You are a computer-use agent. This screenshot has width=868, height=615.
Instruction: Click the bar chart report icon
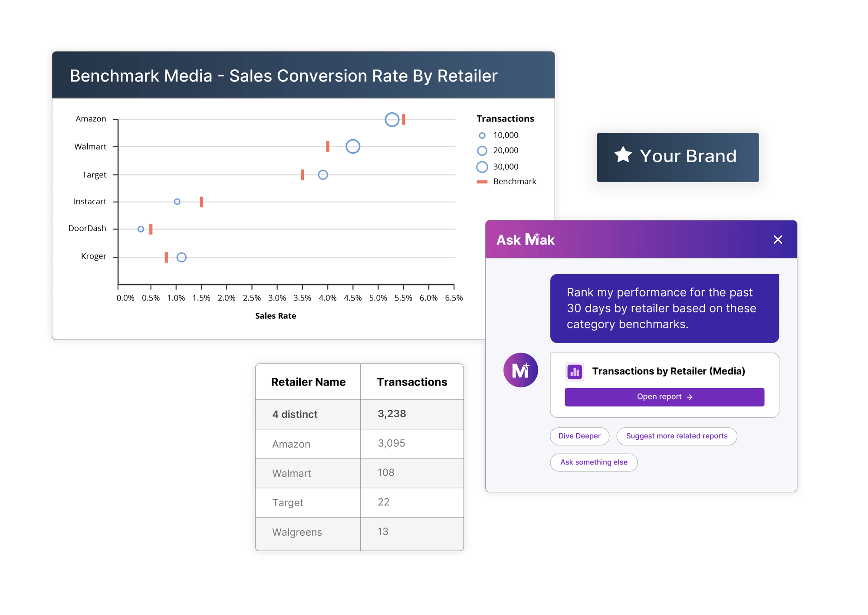pyautogui.click(x=575, y=372)
